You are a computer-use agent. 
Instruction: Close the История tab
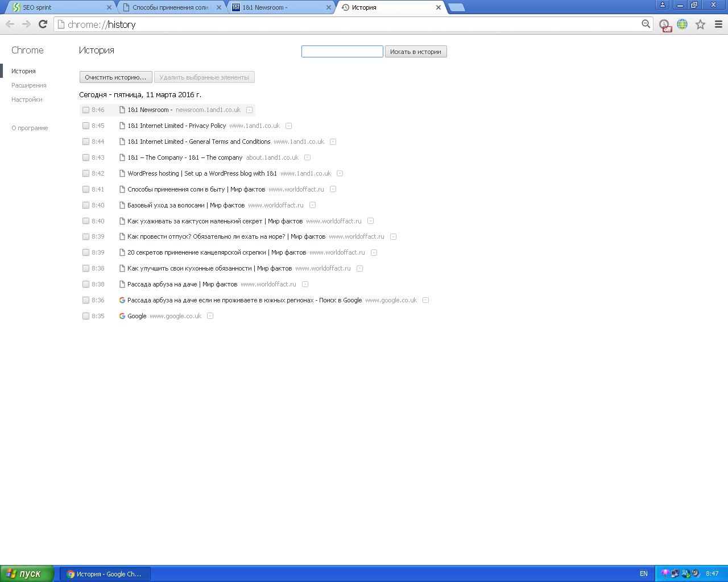point(438,7)
